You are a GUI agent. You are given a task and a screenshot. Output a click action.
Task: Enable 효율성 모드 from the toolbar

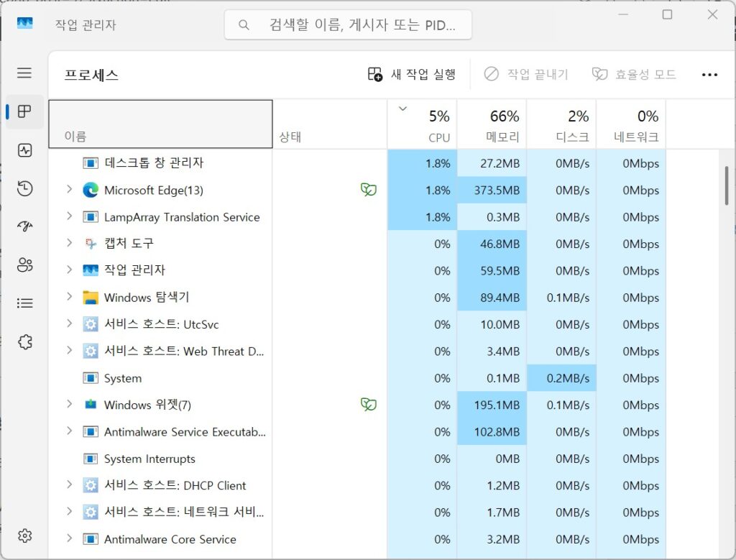click(x=632, y=74)
